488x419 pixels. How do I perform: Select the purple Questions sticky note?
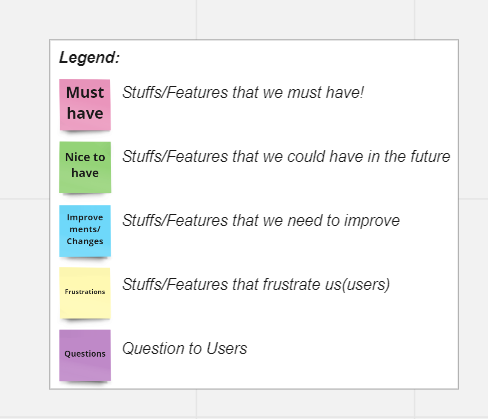[85, 355]
